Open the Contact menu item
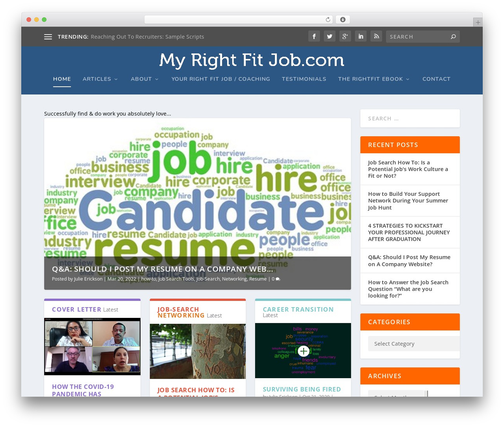Screen dimensions: 504x427 [436, 79]
